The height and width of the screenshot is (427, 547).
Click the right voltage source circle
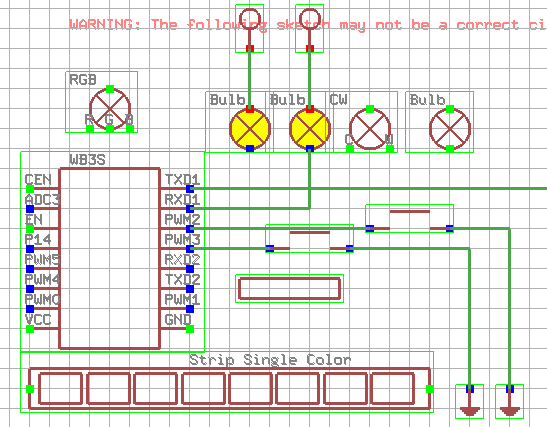[310, 18]
